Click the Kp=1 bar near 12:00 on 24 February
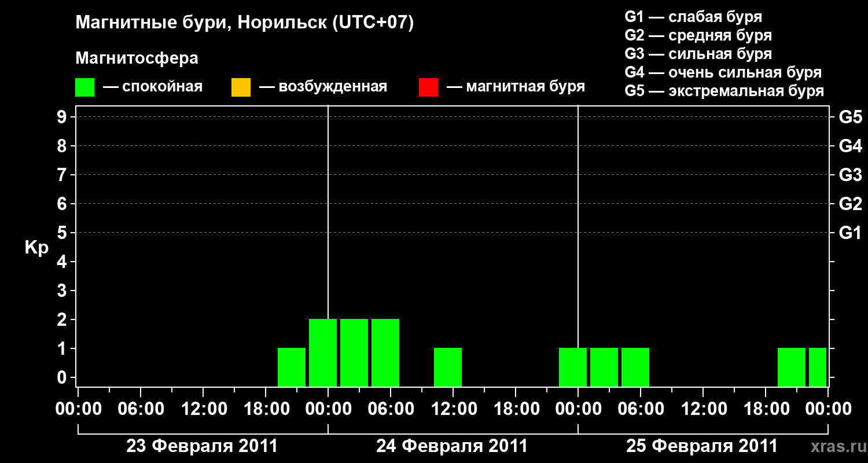The height and width of the screenshot is (463, 868). coord(448,367)
